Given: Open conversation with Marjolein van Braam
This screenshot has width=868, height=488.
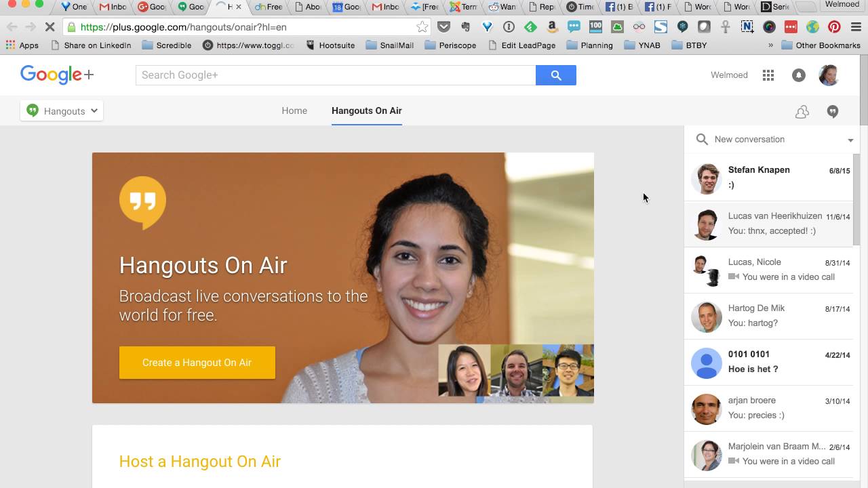Looking at the screenshot, I should 768,454.
